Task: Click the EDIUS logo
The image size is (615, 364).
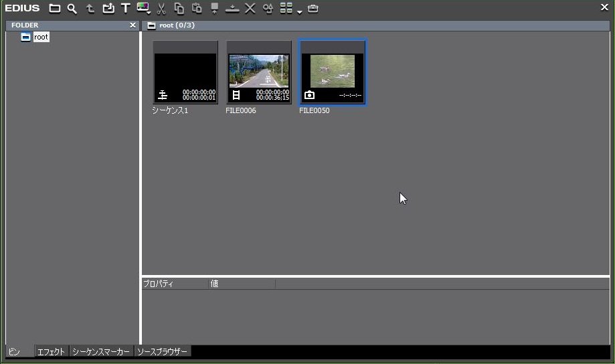Action: pyautogui.click(x=22, y=8)
